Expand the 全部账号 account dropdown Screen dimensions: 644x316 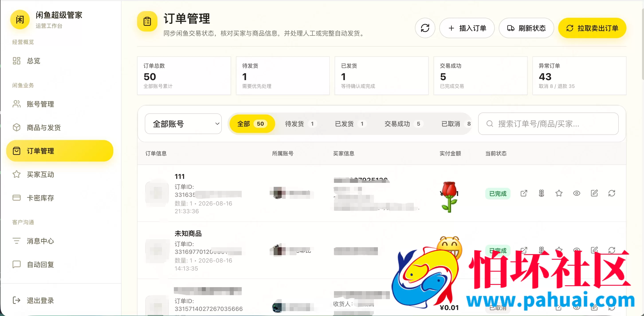click(183, 124)
